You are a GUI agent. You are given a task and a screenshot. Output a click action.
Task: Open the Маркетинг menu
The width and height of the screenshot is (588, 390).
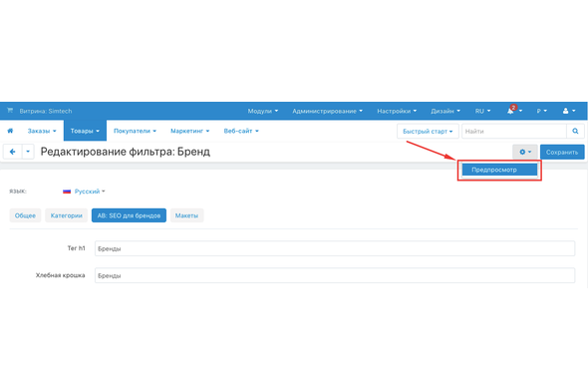pyautogui.click(x=189, y=131)
